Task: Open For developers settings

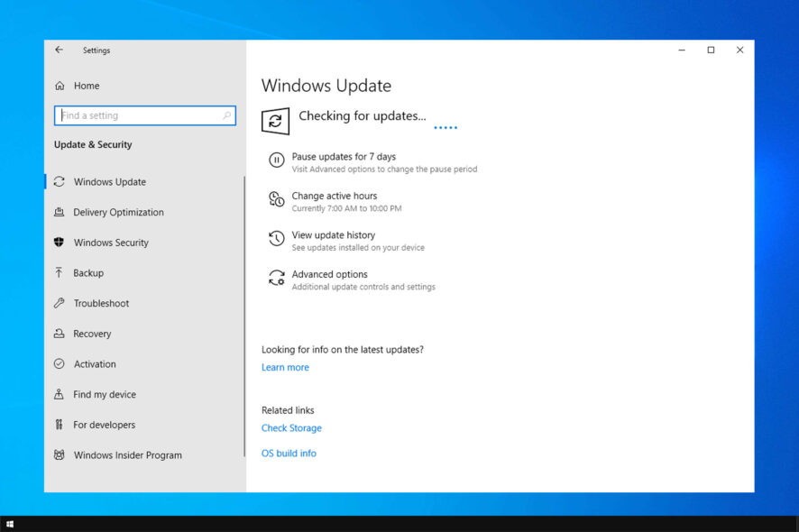Action: pyautogui.click(x=104, y=425)
